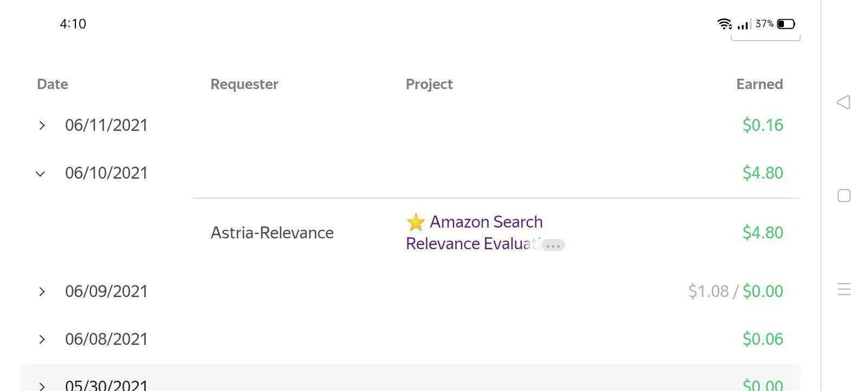The height and width of the screenshot is (391, 868).
Task: Show full project name via ellipsis badge
Action: [x=553, y=245]
